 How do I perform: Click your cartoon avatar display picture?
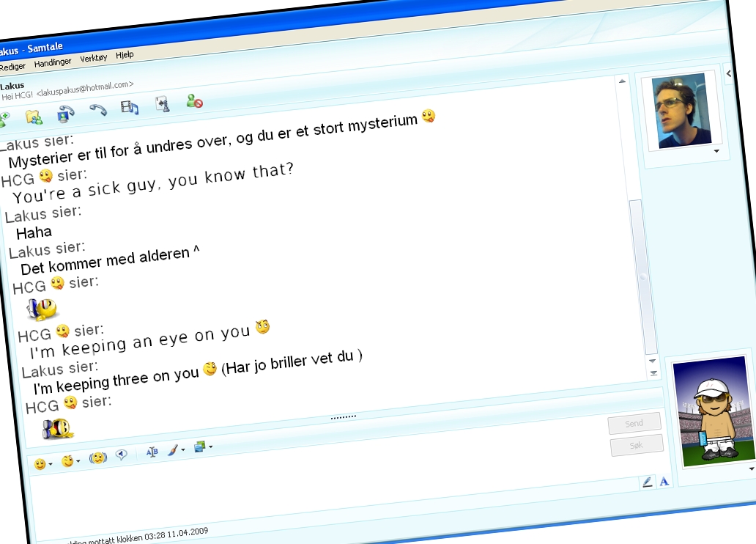coord(714,412)
